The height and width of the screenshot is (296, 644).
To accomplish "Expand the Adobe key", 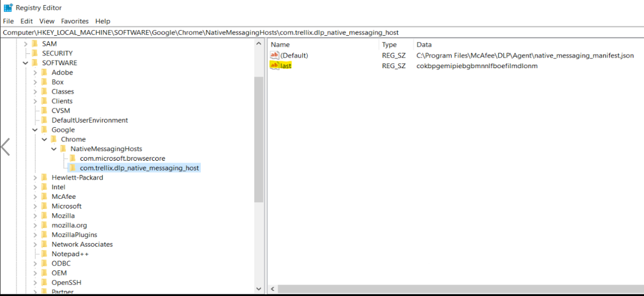I will pyautogui.click(x=35, y=73).
